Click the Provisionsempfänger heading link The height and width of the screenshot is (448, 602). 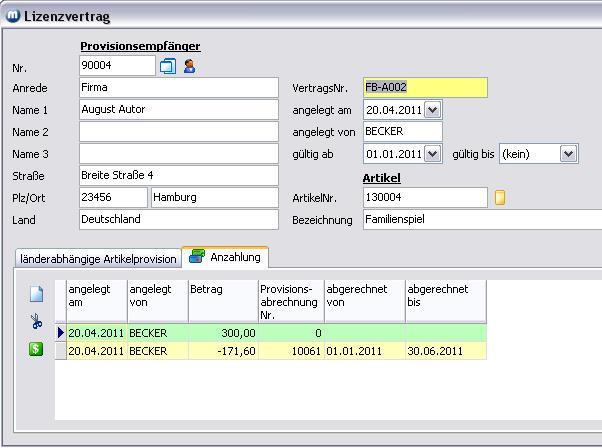coord(140,46)
